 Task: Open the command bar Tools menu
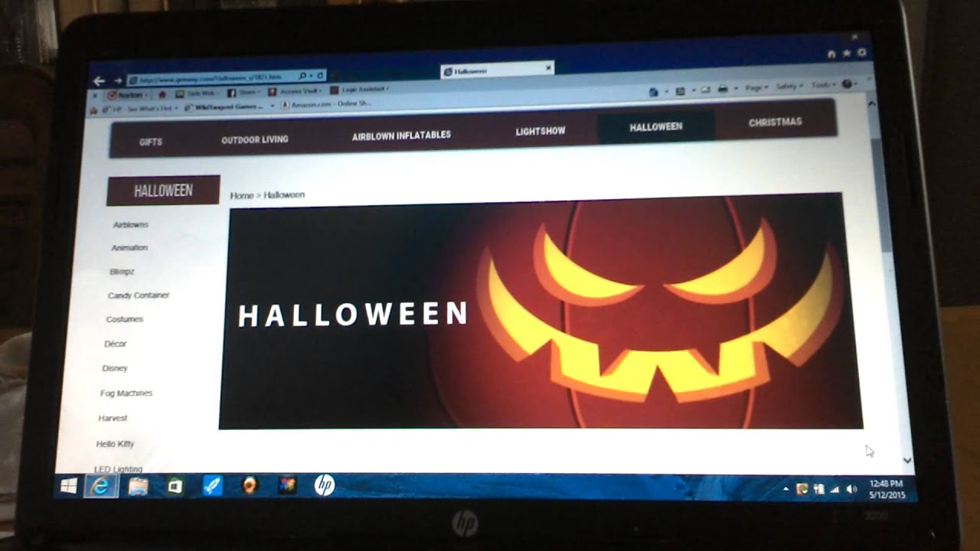click(x=822, y=85)
